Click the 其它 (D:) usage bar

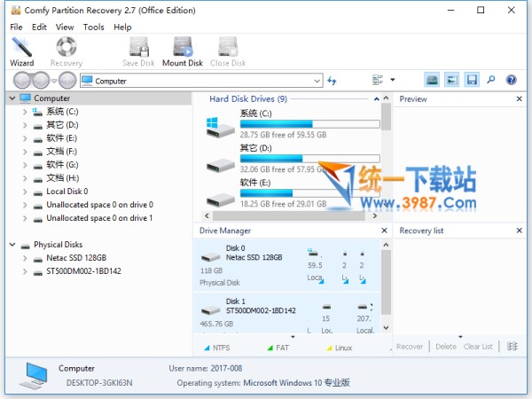click(x=309, y=159)
